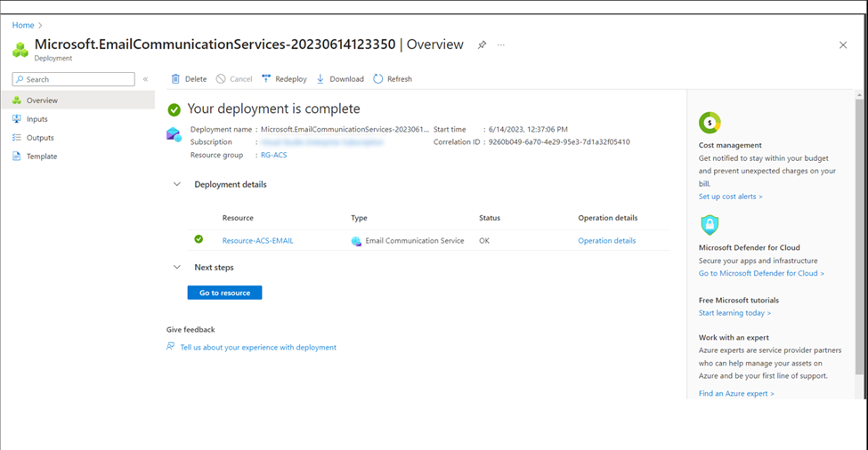Click the Type column header

click(359, 218)
